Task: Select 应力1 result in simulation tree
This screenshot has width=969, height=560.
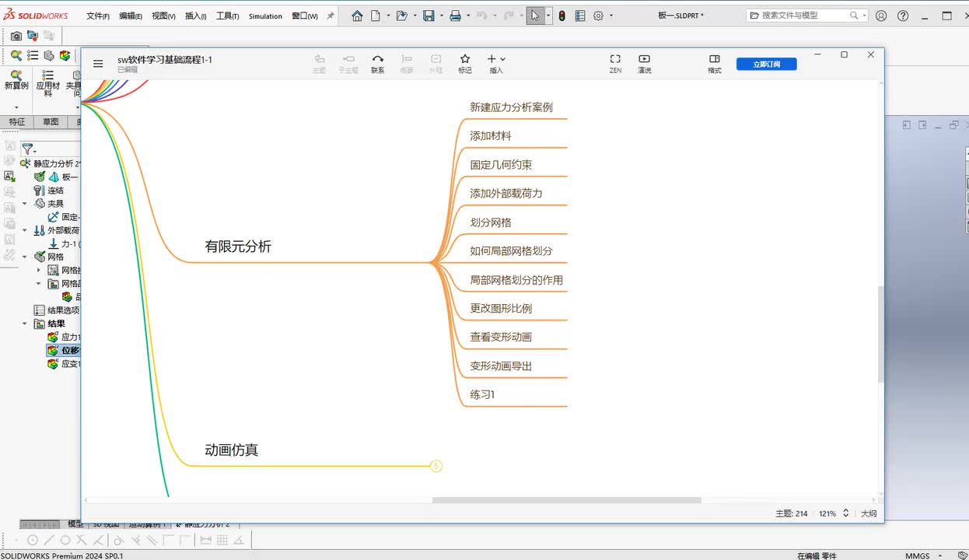Action: (64, 337)
